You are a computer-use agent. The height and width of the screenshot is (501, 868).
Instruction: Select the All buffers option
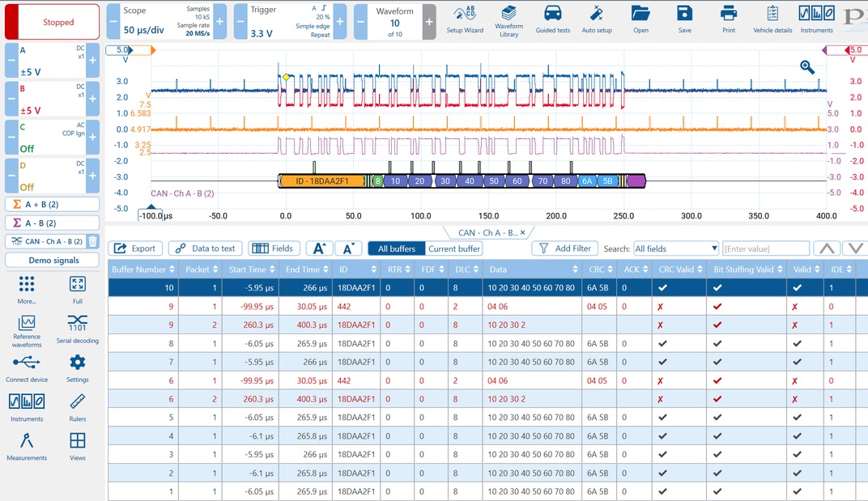397,248
